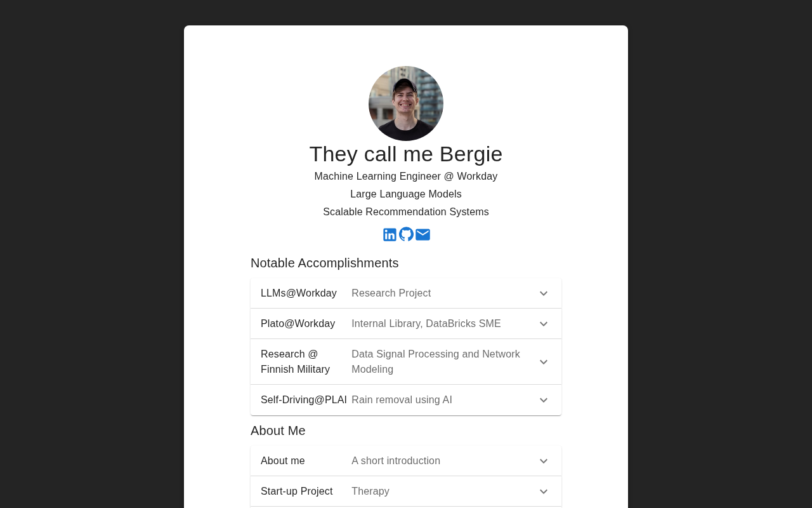Screen dimensions: 812x508
Task: Click the Start-up Project accordion label
Action: (x=297, y=491)
